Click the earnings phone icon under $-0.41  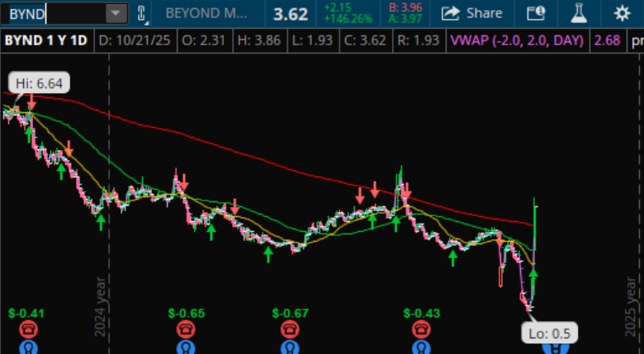(x=28, y=329)
